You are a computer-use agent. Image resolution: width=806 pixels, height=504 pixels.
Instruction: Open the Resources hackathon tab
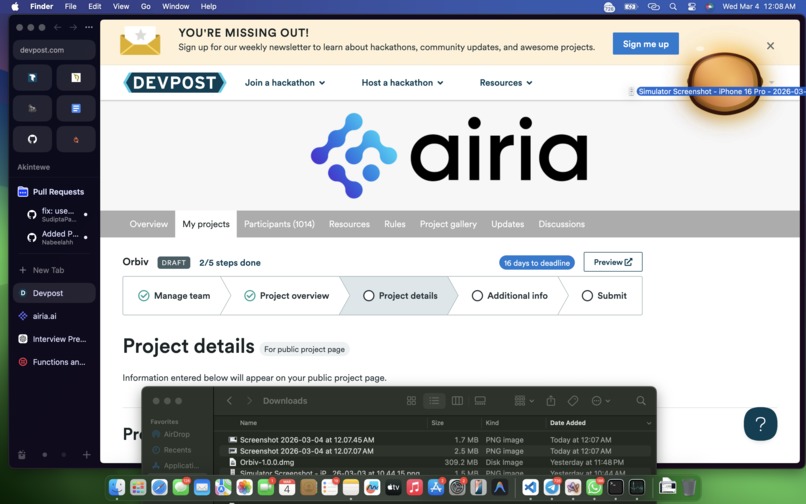pyautogui.click(x=349, y=224)
